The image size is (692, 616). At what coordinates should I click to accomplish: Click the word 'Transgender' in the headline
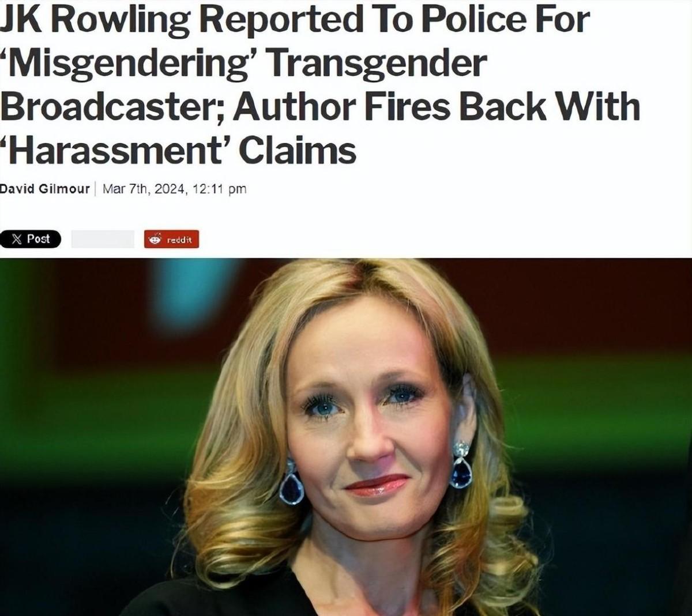(x=380, y=63)
